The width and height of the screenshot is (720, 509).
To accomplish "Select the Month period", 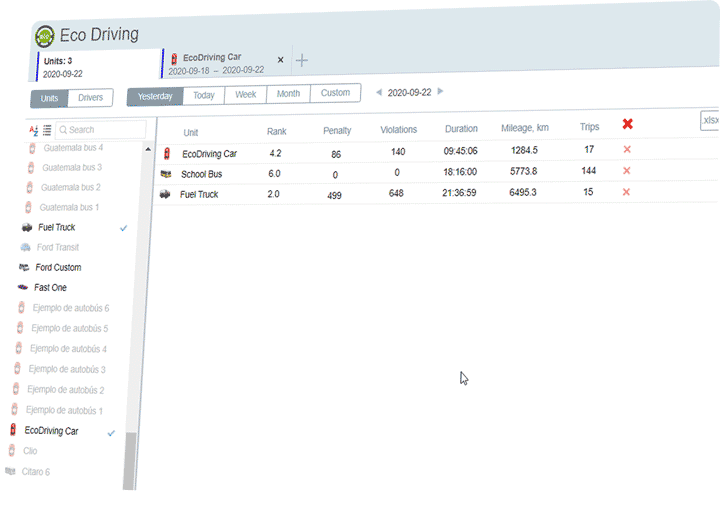I will tap(288, 94).
